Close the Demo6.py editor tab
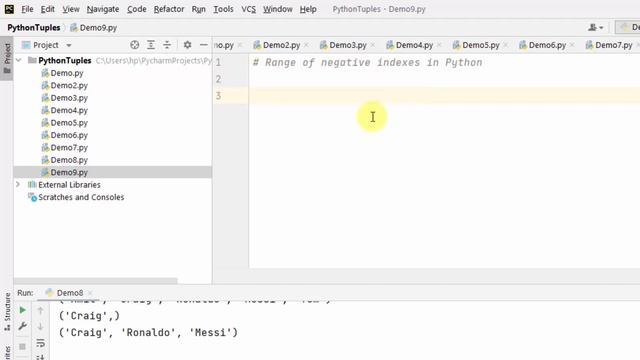 [x=573, y=45]
